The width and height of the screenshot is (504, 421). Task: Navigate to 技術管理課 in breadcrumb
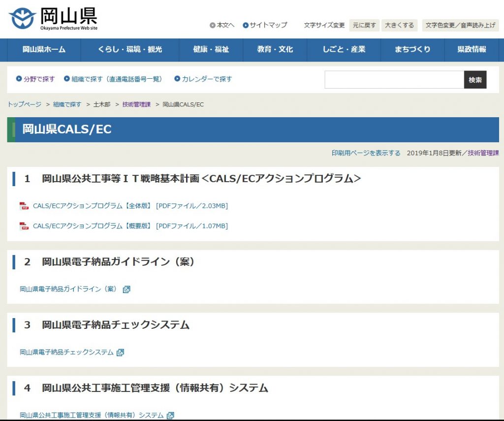coord(136,104)
